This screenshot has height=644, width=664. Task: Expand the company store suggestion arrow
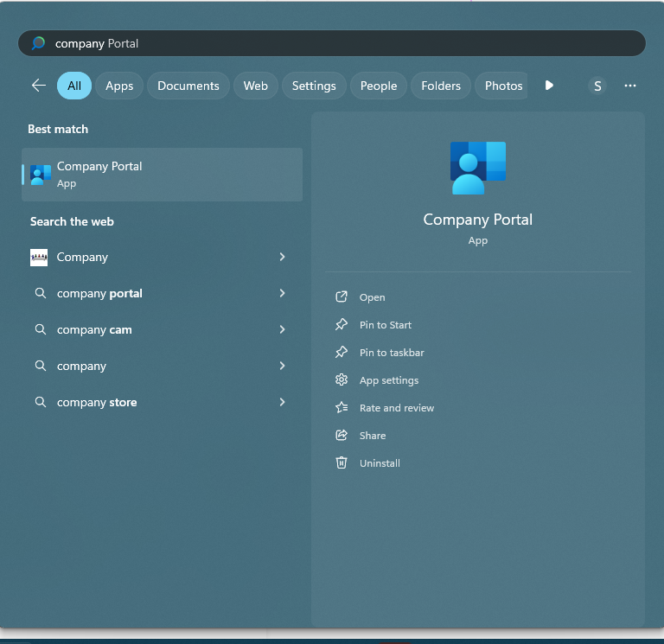(x=283, y=403)
